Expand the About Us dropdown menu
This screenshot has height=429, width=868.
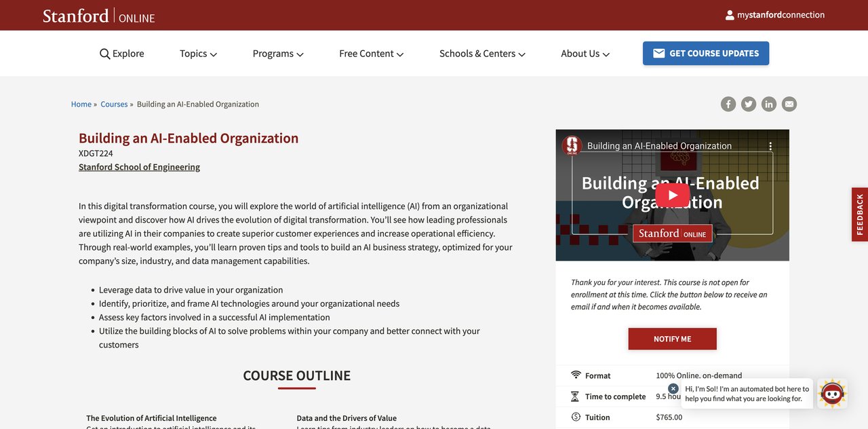(585, 54)
